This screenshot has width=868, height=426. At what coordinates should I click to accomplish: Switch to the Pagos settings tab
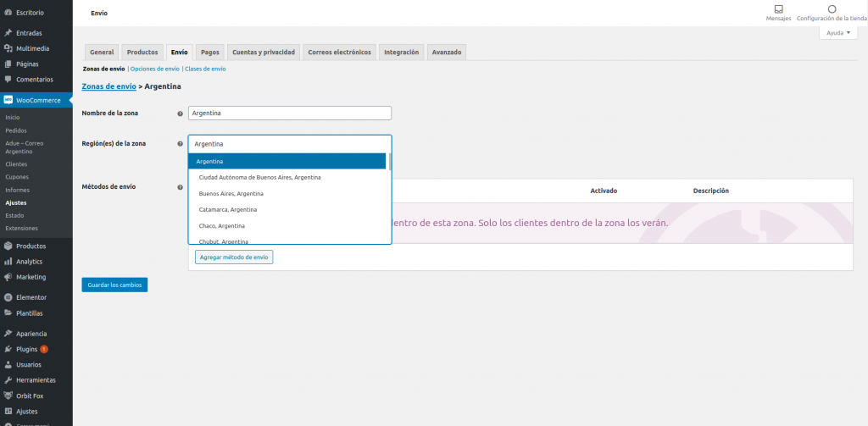point(210,52)
